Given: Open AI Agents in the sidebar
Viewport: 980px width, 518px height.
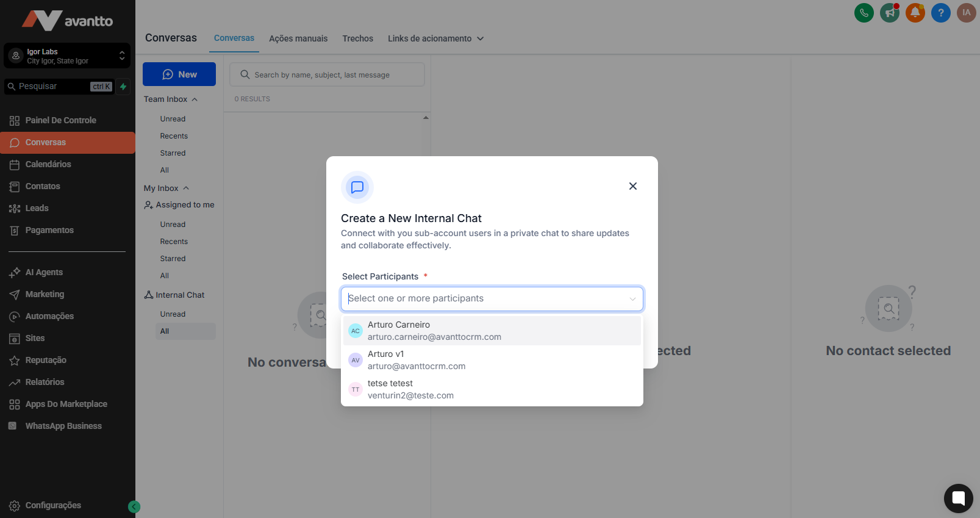Looking at the screenshot, I should [x=68, y=272].
